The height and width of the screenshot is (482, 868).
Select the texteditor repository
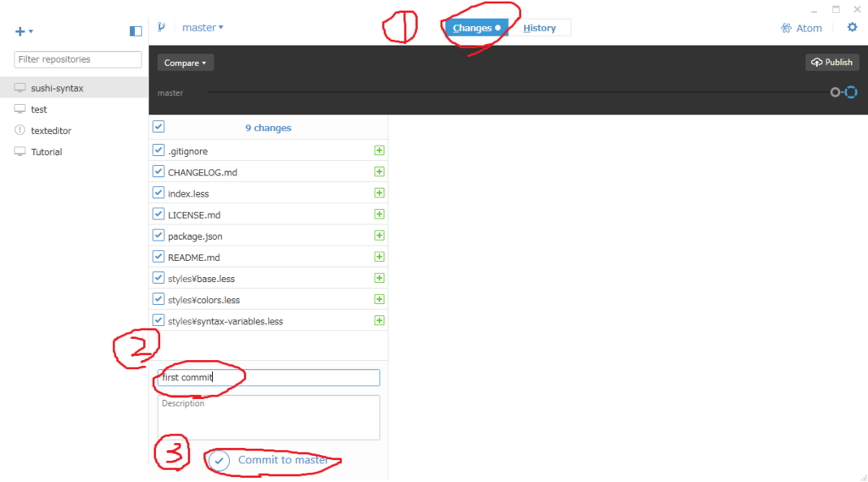pyautogui.click(x=75, y=130)
